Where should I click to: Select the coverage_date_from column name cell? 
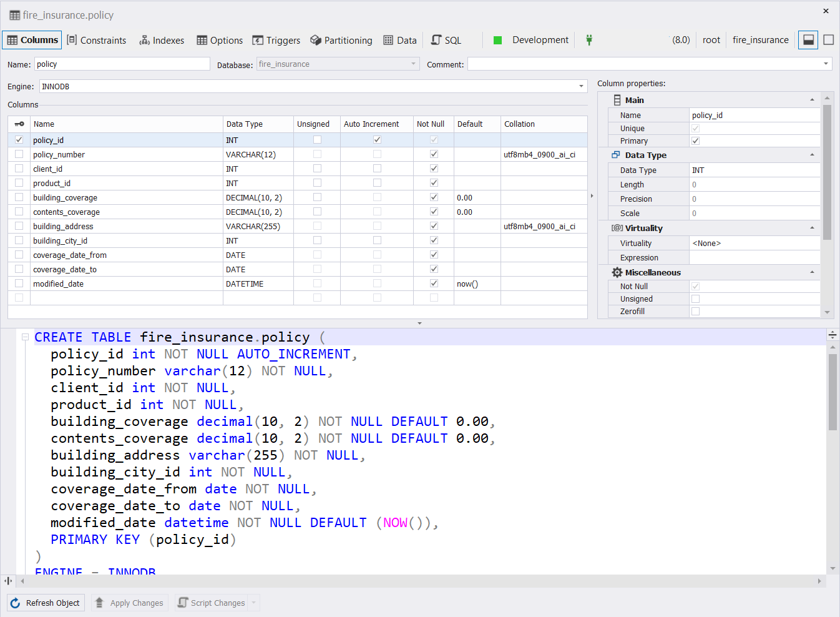pyautogui.click(x=127, y=255)
